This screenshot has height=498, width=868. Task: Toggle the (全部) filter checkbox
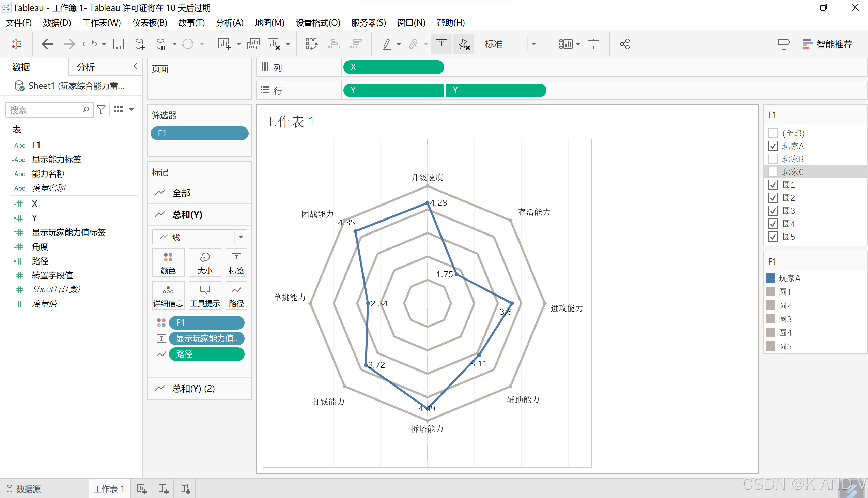773,133
